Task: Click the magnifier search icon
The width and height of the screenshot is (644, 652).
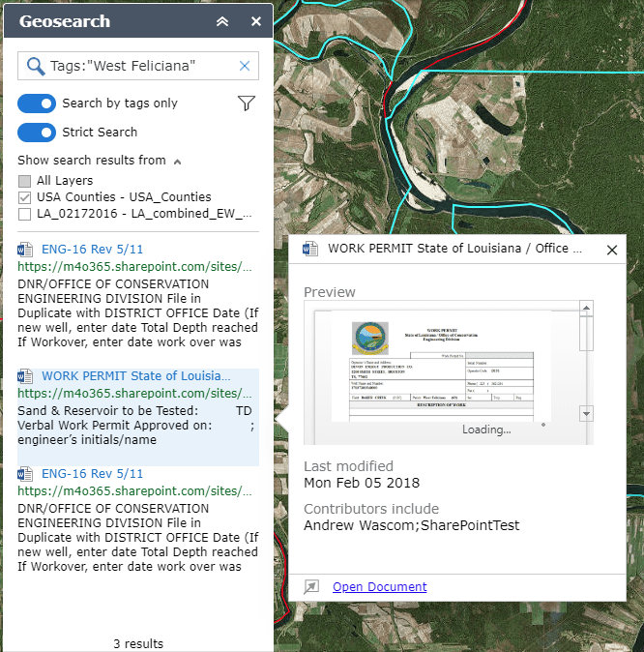Action: click(x=36, y=66)
